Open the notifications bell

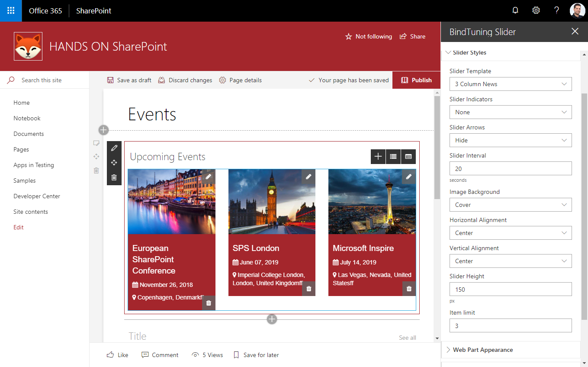coord(515,11)
